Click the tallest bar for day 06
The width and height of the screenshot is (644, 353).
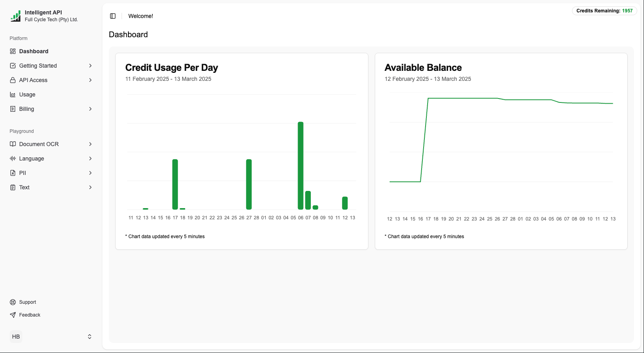(301, 165)
